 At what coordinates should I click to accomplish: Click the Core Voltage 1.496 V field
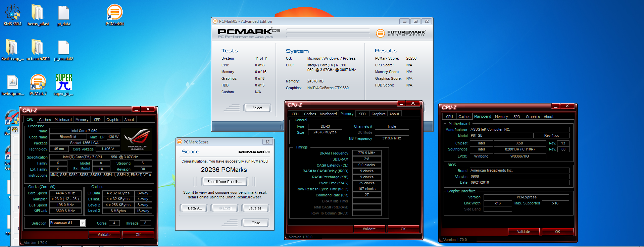[108, 149]
